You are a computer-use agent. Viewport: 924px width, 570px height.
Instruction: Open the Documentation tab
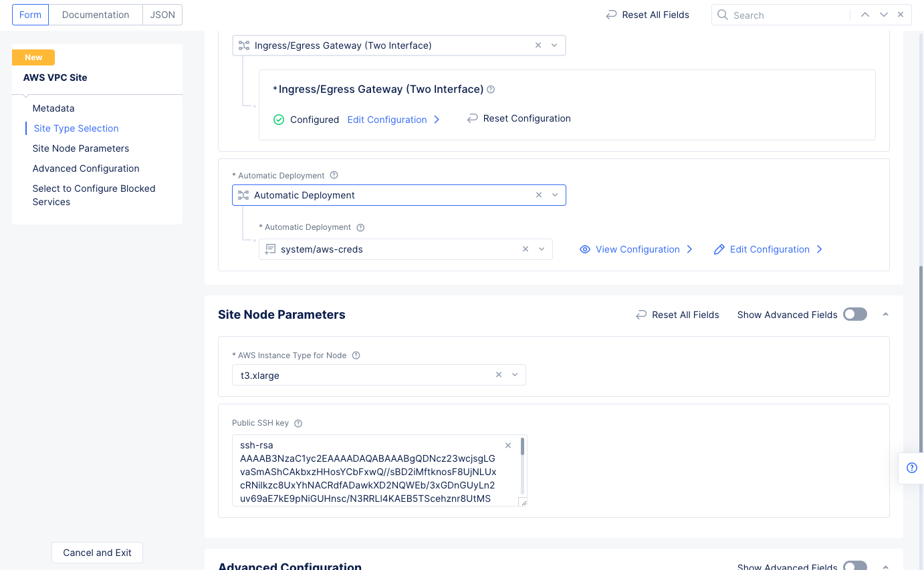tap(95, 14)
